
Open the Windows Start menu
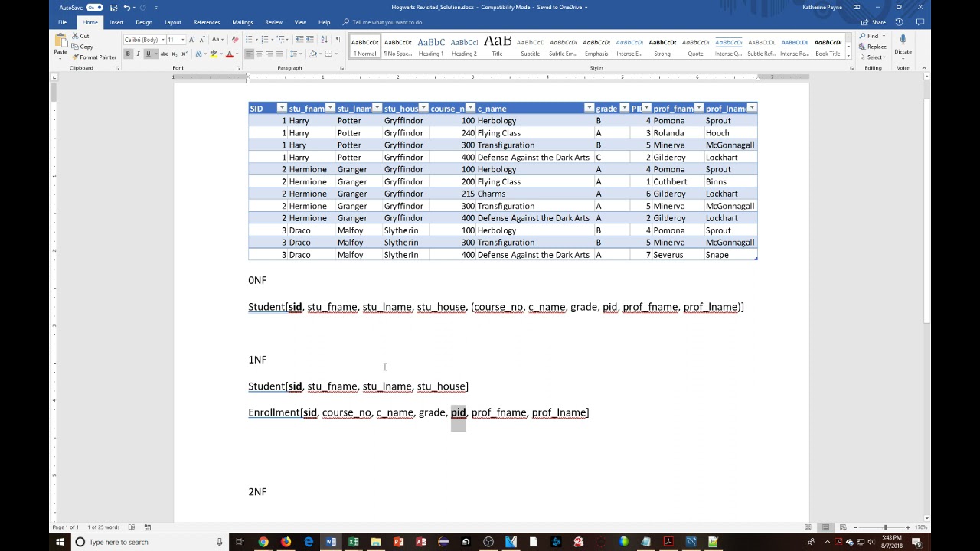point(60,542)
